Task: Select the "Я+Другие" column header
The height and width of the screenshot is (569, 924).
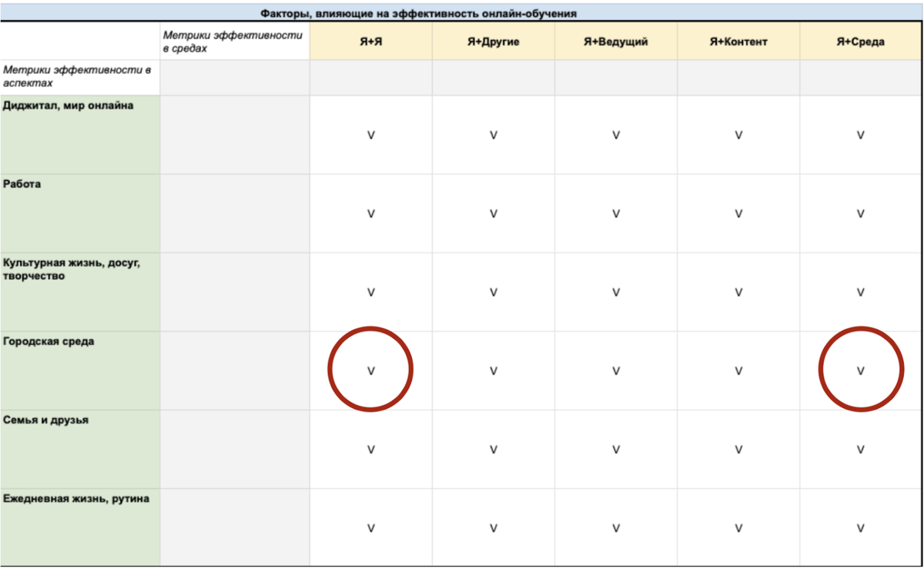Action: (494, 42)
